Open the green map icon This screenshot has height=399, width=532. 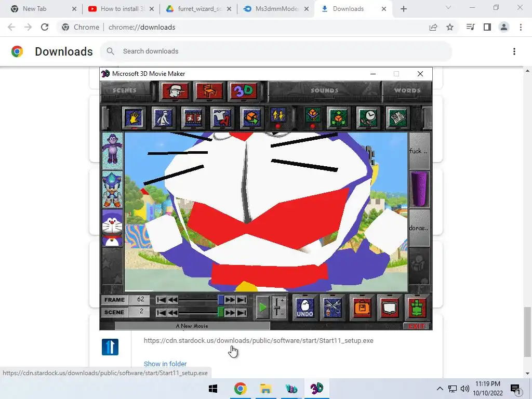point(417,308)
